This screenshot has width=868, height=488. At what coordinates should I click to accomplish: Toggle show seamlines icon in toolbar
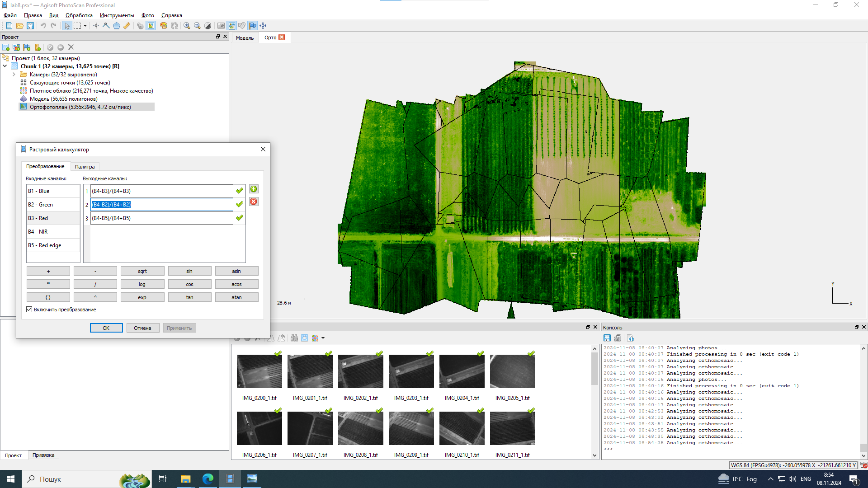click(x=231, y=26)
